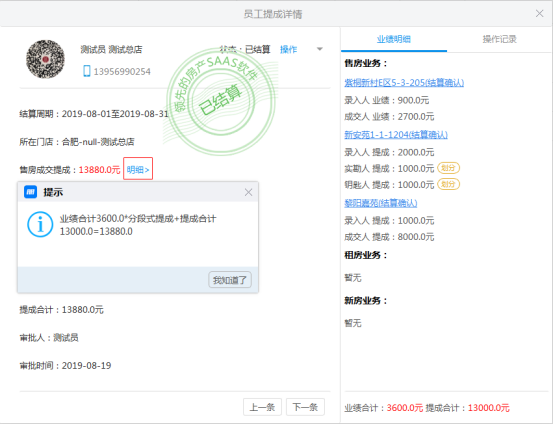Select the 业绩明细 tab

[394, 39]
